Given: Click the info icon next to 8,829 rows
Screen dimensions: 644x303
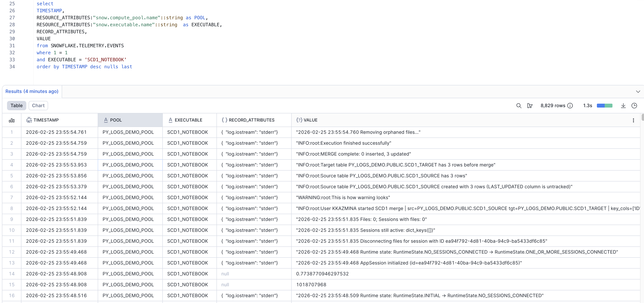Looking at the screenshot, I should (x=570, y=105).
